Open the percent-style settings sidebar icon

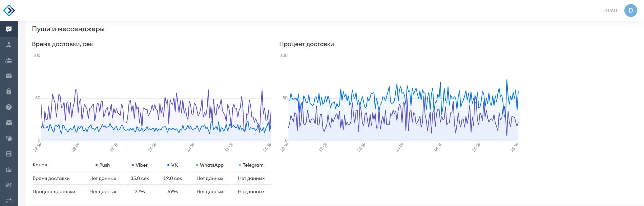9,185
